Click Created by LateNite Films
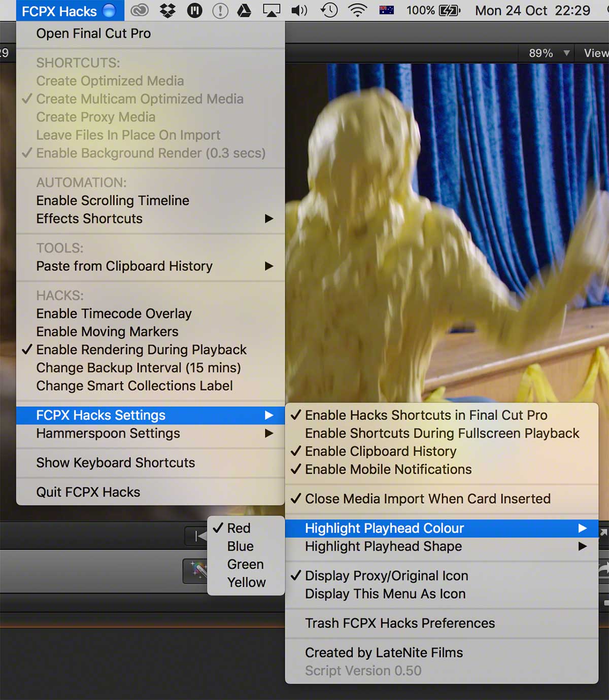609x700 pixels. pyautogui.click(x=442, y=653)
